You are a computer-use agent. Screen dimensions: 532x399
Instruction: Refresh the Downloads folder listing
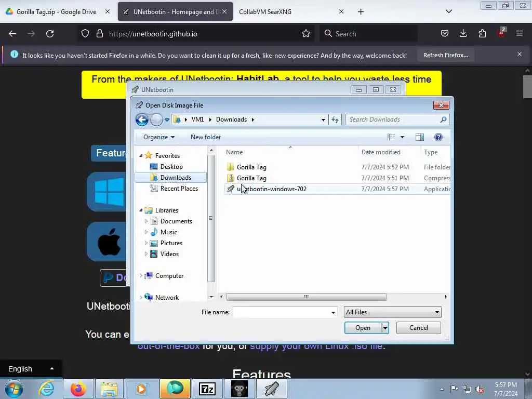click(x=335, y=119)
